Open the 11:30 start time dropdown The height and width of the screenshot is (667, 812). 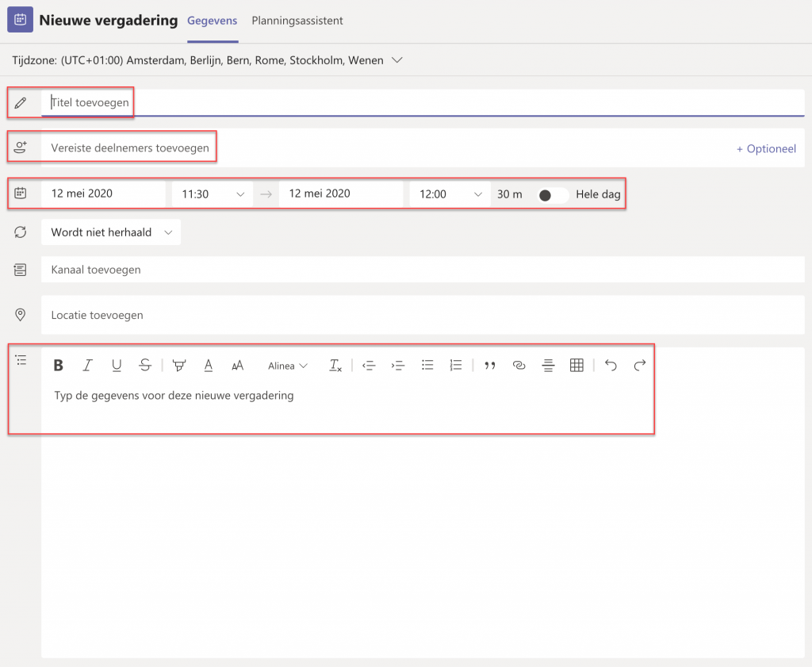pyautogui.click(x=213, y=194)
